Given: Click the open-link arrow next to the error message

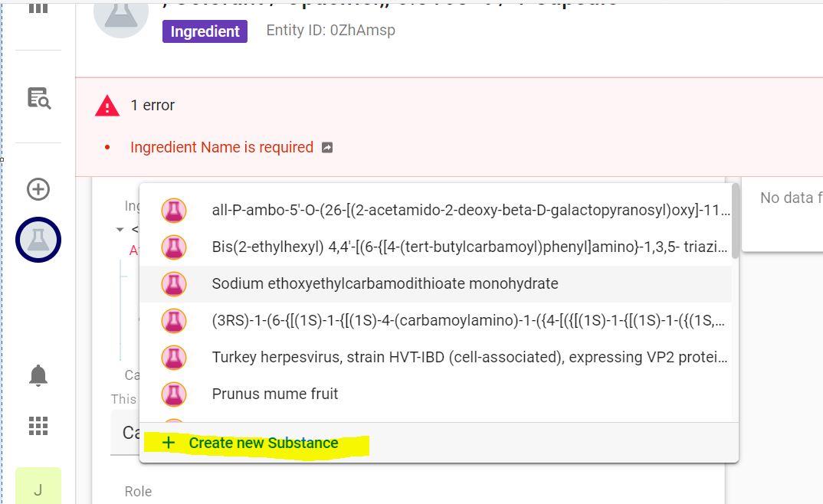Looking at the screenshot, I should coord(328,146).
